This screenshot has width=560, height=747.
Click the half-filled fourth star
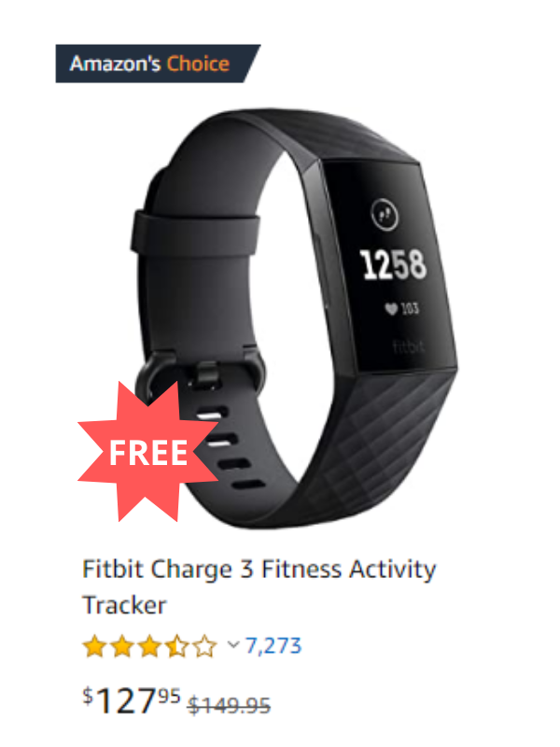[177, 646]
